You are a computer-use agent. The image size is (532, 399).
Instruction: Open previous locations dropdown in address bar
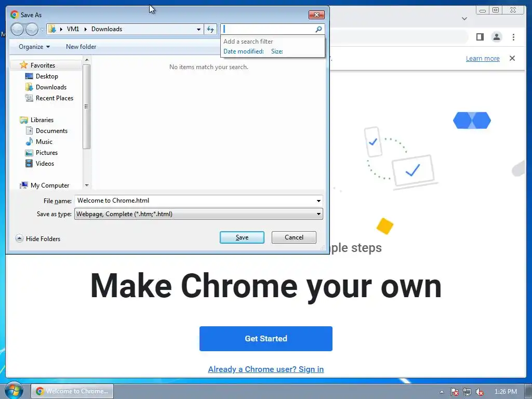click(x=199, y=29)
